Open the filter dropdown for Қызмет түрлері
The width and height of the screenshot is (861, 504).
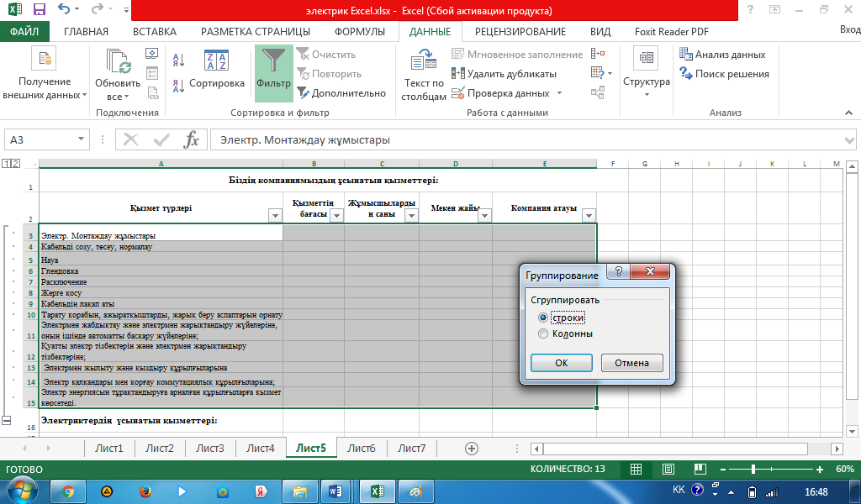pyautogui.click(x=274, y=216)
